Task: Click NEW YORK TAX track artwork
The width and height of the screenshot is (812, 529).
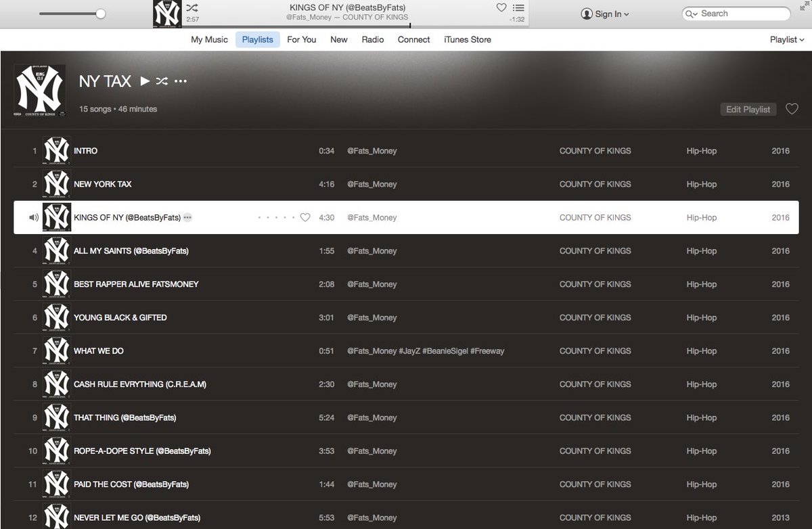Action: 57,184
